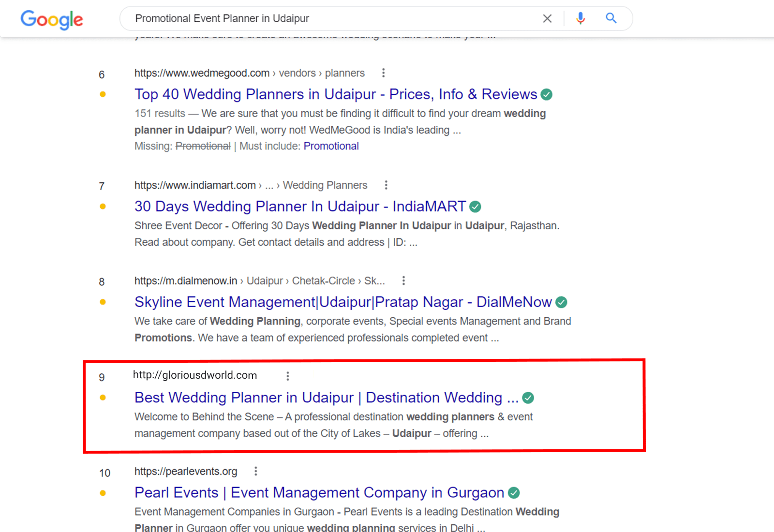
Task: Open Pearl Events Gurgaon result link
Action: (x=319, y=493)
